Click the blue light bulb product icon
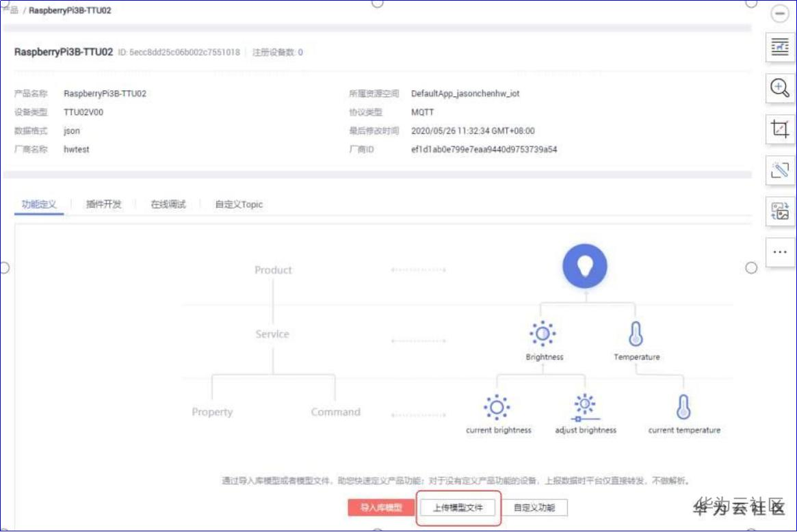The image size is (797, 532). coord(584,266)
